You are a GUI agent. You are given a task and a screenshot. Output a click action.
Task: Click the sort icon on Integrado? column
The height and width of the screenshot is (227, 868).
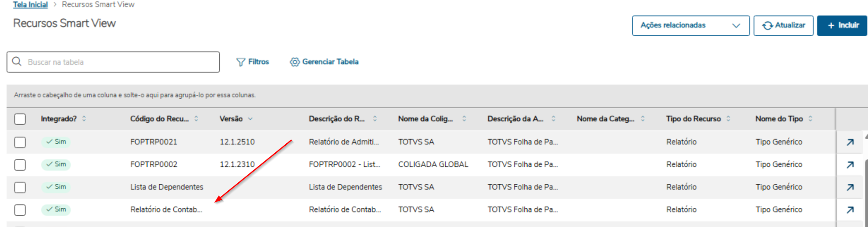pyautogui.click(x=84, y=119)
